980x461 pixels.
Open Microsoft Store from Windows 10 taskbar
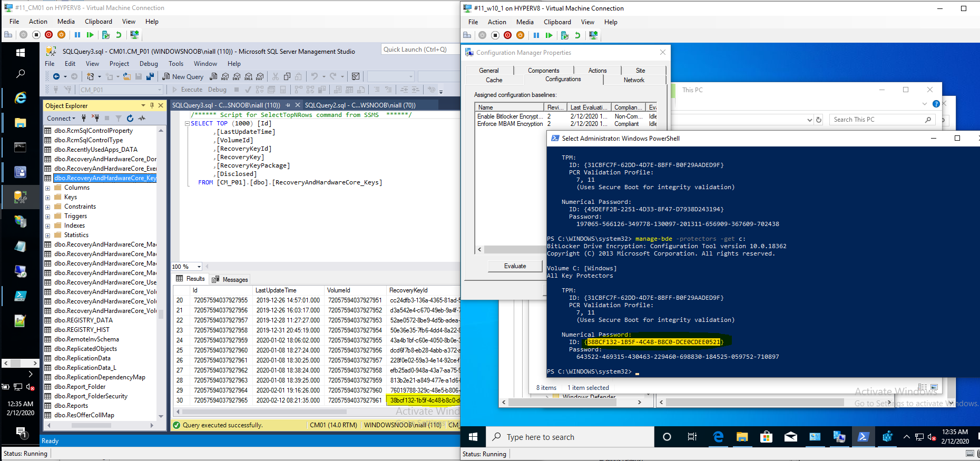(766, 437)
